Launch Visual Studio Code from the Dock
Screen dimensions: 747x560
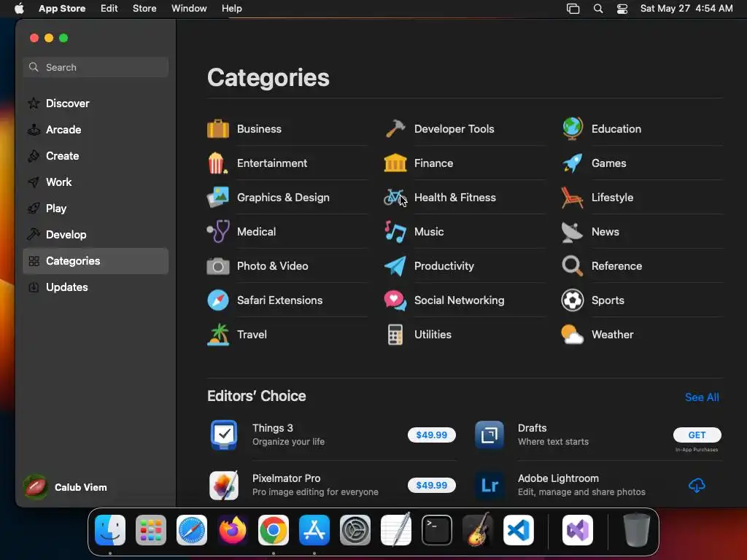click(x=519, y=530)
